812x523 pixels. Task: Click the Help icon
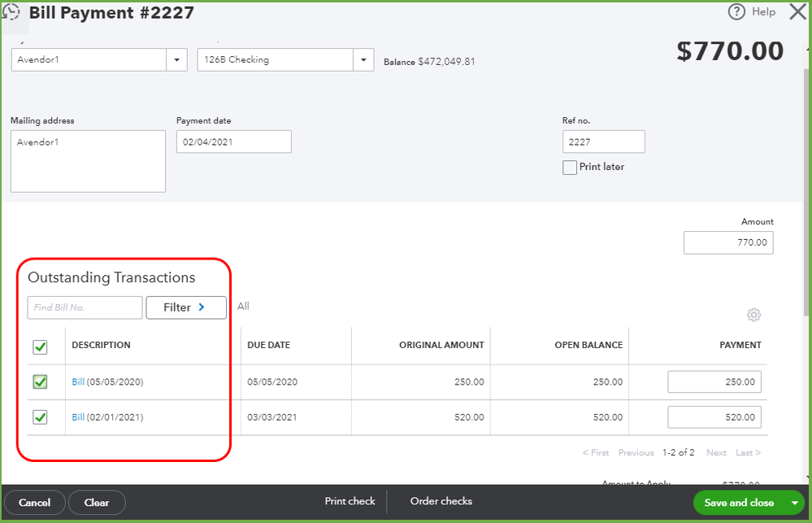click(x=736, y=11)
